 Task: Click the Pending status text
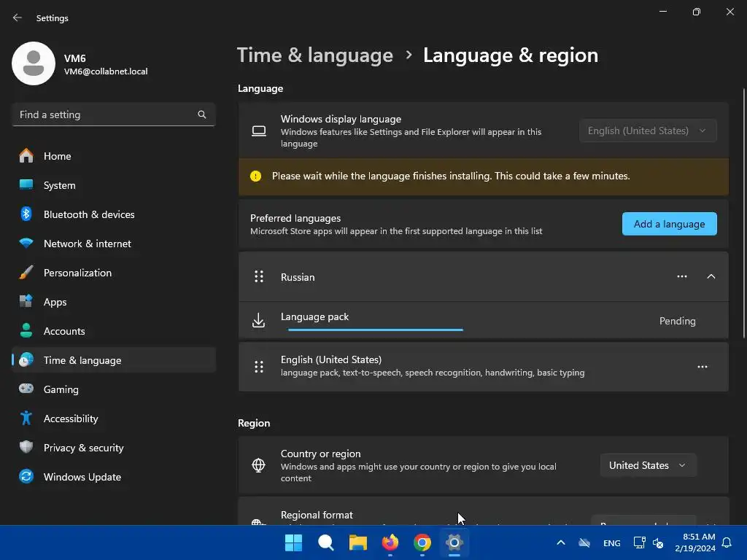coord(677,321)
